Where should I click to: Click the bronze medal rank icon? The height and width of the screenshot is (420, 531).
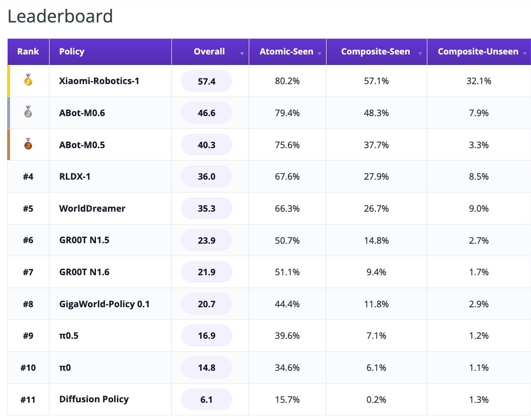click(x=28, y=144)
